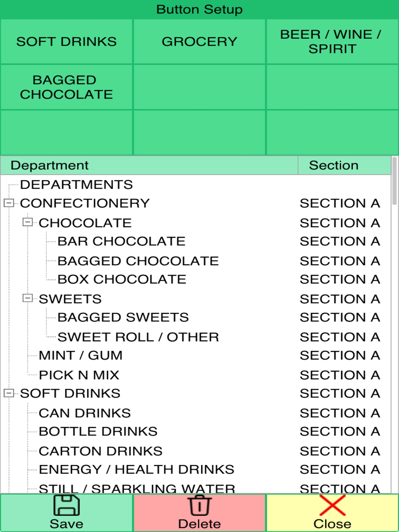The width and height of the screenshot is (399, 532).
Task: Collapse the CHOCOLATE subdepartment node
Action: click(28, 222)
